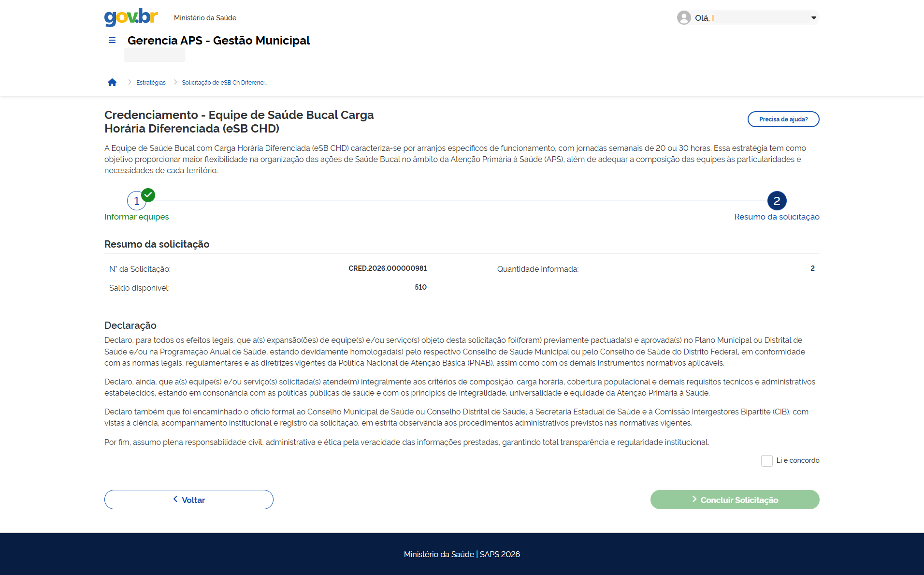Check the "Li e concordo" checkbox
Screen dimensions: 924x575
[766, 461]
